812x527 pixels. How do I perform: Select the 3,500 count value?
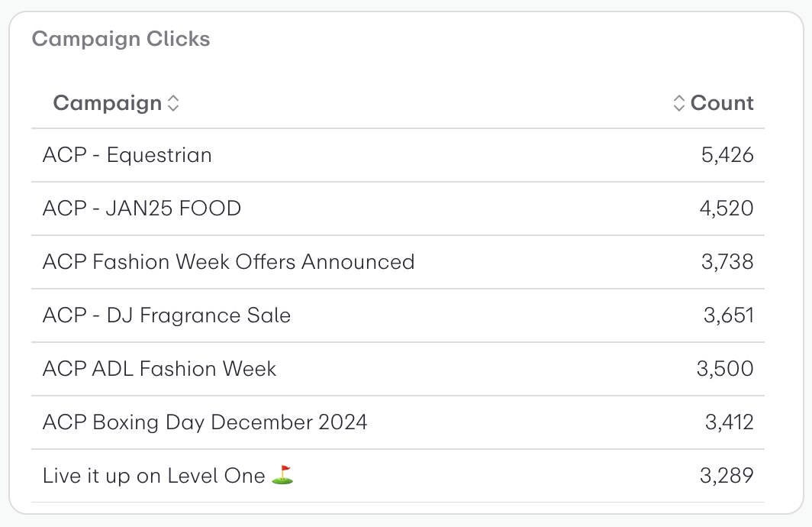(x=725, y=369)
